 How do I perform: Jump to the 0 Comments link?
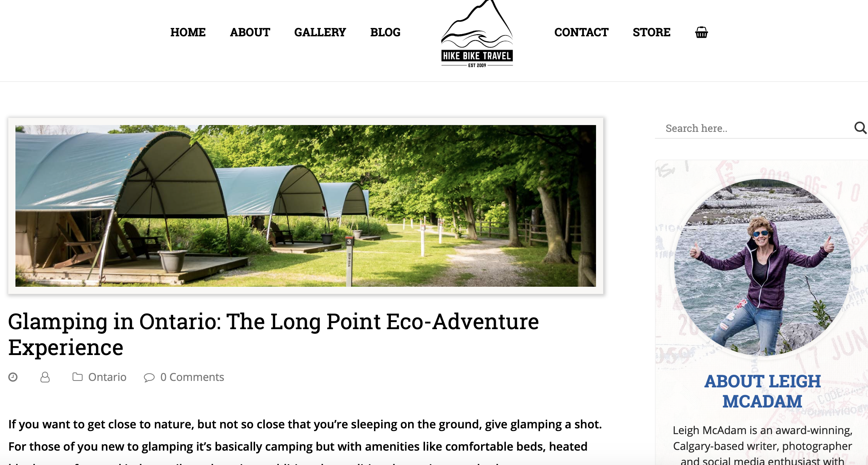192,377
